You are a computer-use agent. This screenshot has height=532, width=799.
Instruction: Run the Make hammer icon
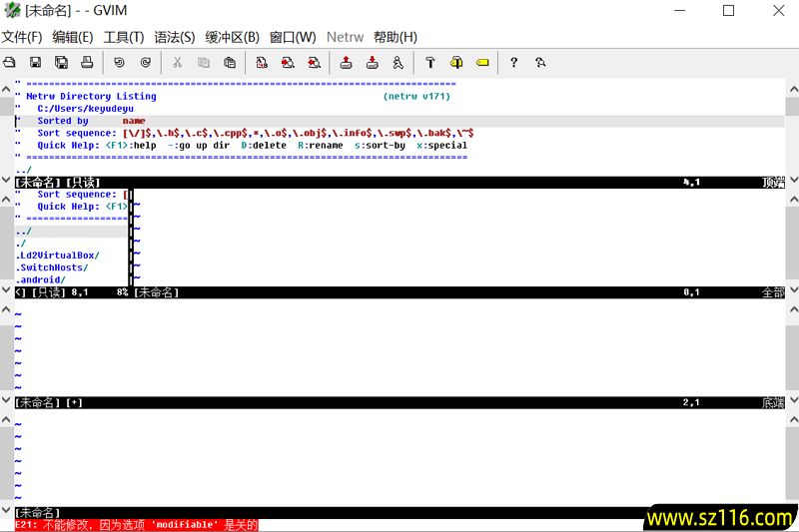tap(429, 62)
